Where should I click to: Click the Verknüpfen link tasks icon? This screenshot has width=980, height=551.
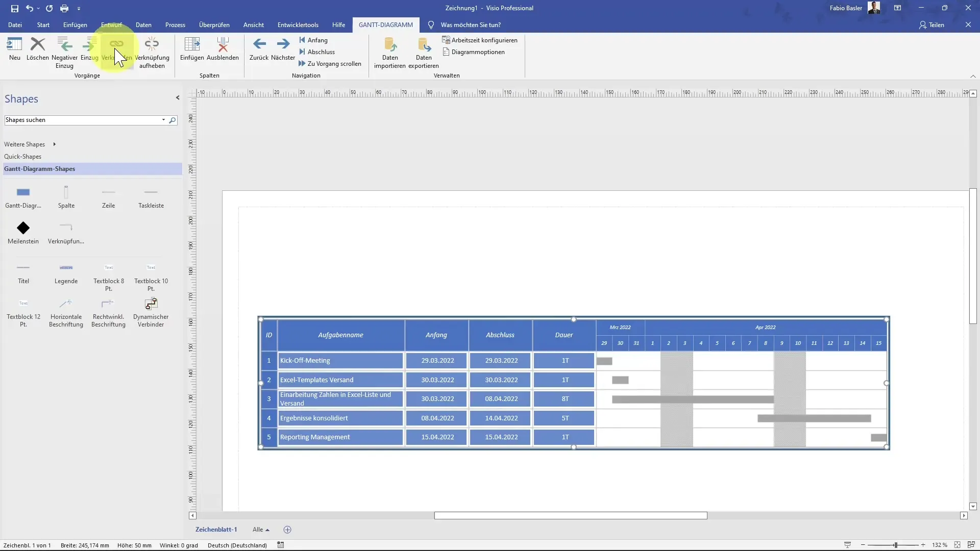pos(116,49)
